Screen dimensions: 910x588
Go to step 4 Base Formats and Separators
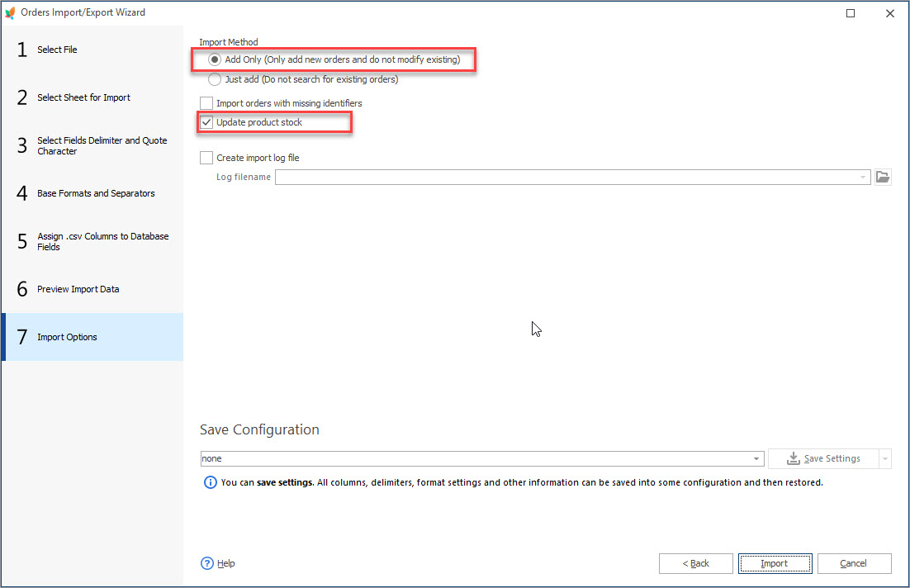click(92, 193)
